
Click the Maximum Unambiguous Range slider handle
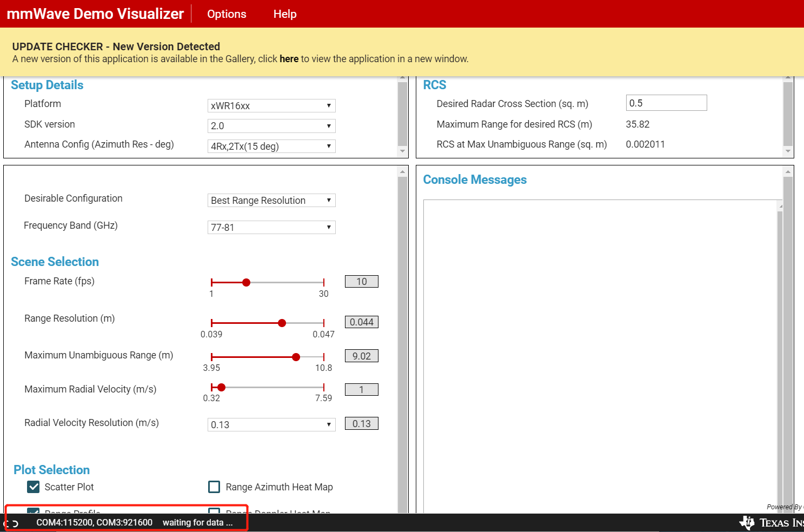[x=296, y=357]
